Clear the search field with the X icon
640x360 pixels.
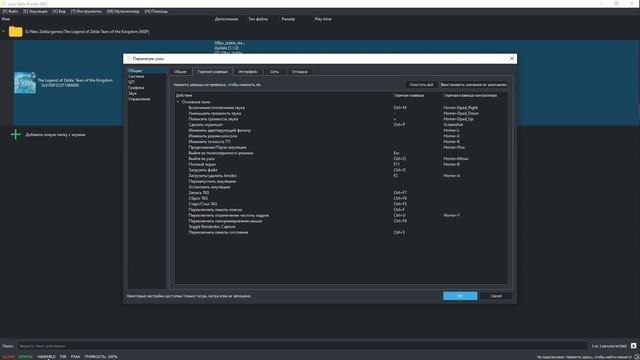633,346
